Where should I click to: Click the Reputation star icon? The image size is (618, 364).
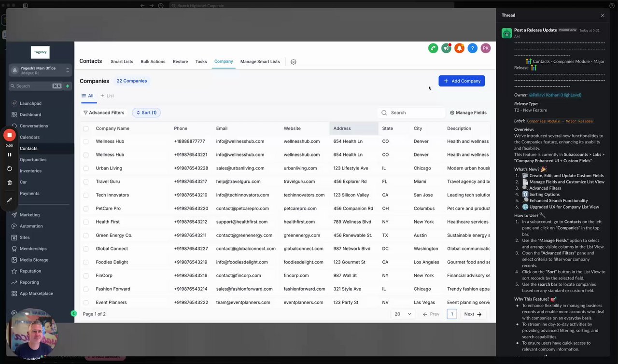pos(14,271)
